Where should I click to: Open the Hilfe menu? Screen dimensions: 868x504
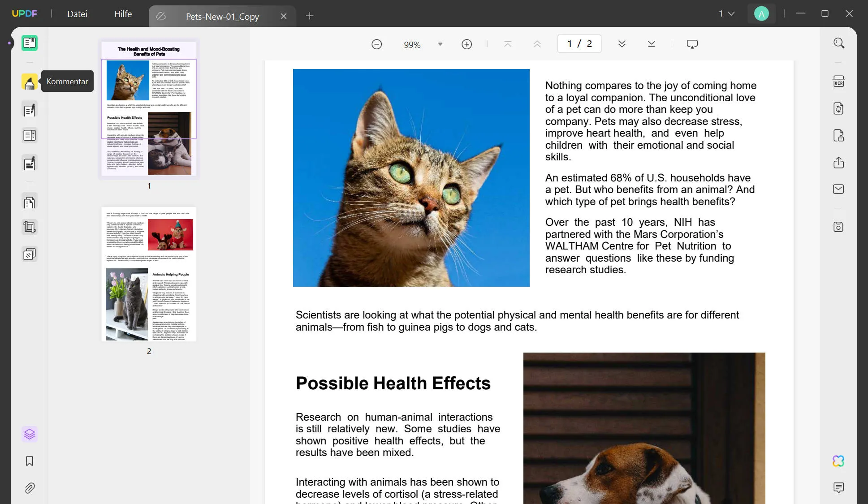click(x=123, y=14)
